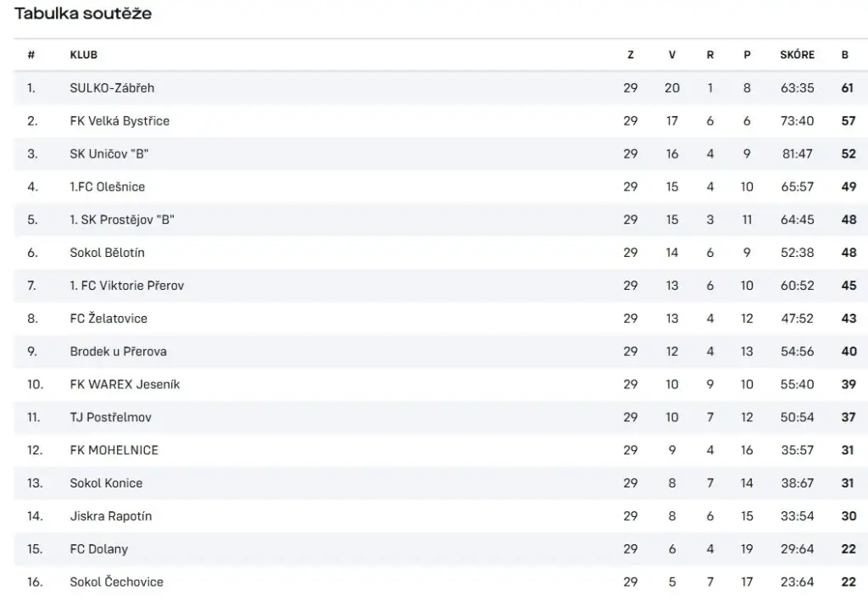This screenshot has height=601, width=868.
Task: Open the Sokol Konice club
Action: pyautogui.click(x=106, y=483)
